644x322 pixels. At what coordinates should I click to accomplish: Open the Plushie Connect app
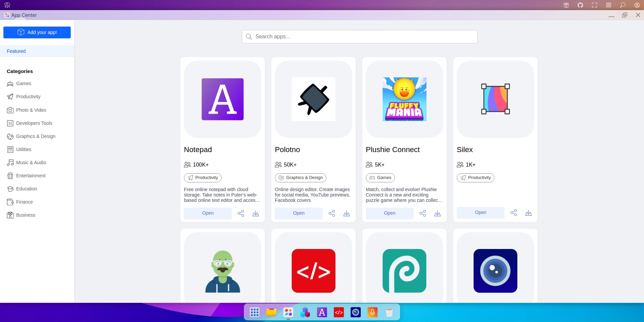tap(390, 213)
